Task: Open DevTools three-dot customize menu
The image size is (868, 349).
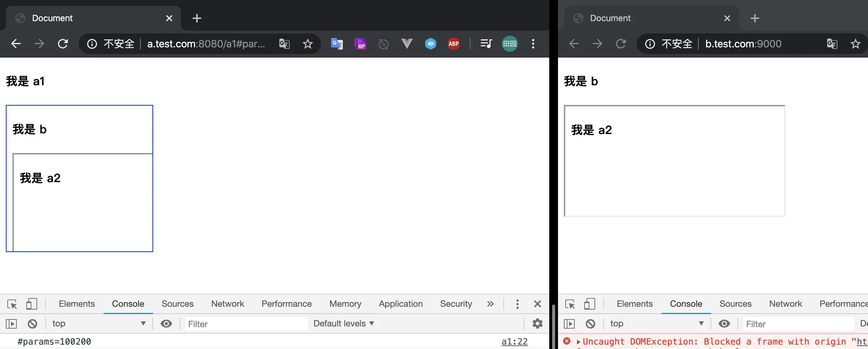Action: pyautogui.click(x=517, y=304)
